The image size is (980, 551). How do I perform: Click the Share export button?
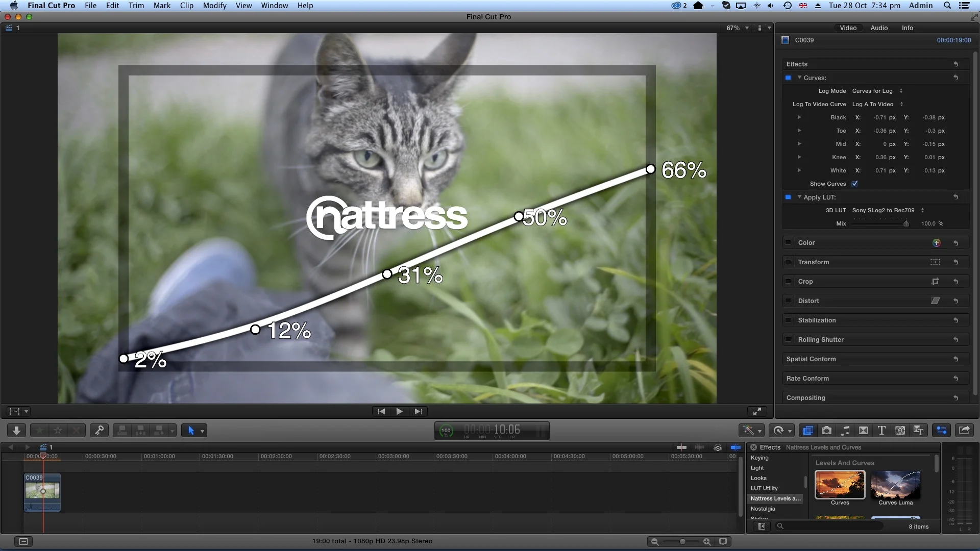[x=964, y=431]
